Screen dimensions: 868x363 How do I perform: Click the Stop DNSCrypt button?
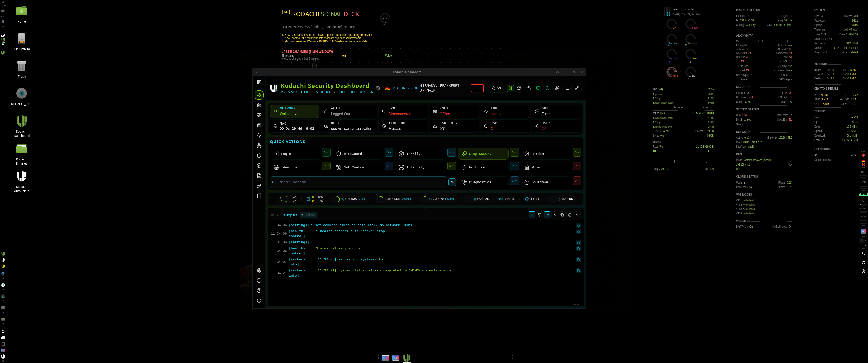[482, 154]
